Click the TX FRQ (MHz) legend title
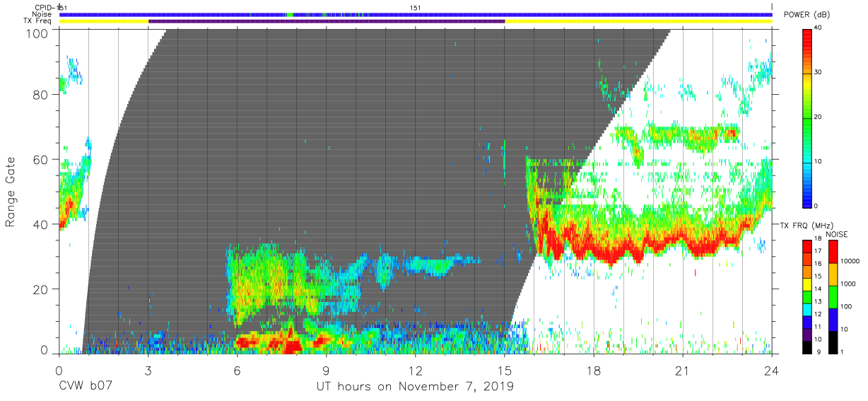 808,225
